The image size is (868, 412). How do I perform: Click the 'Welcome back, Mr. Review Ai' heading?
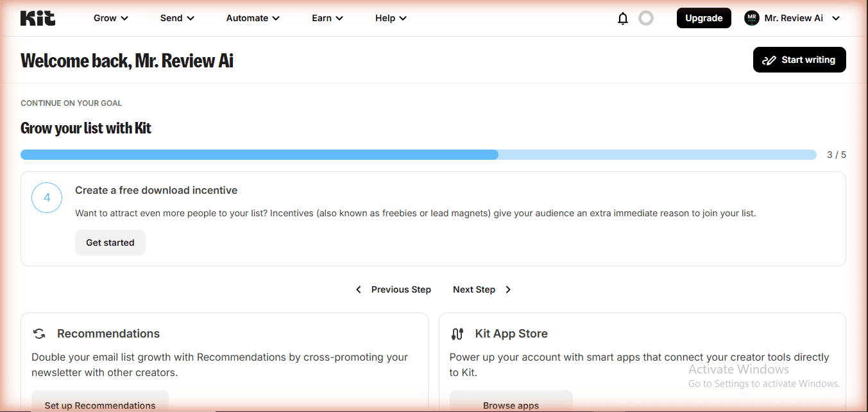click(x=127, y=61)
